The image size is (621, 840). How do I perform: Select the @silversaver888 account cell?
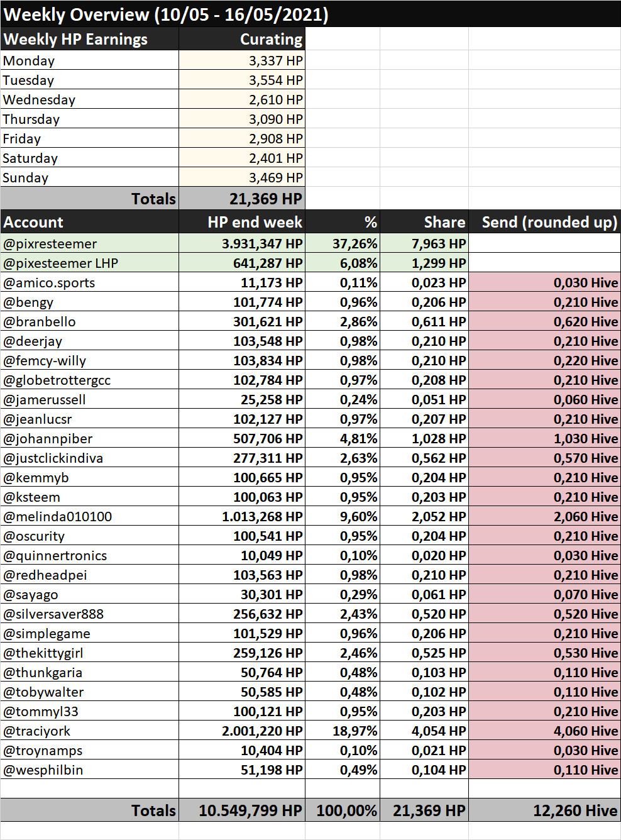pos(90,614)
